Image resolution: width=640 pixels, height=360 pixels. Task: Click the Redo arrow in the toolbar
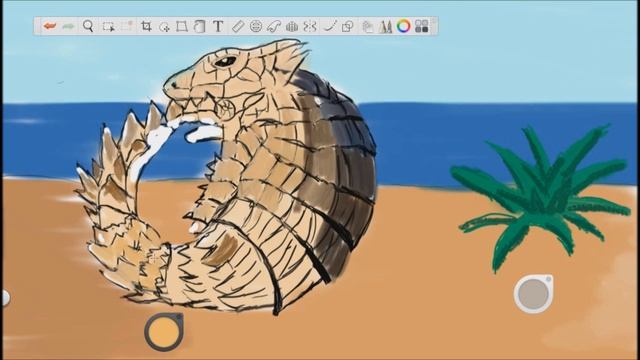69,27
